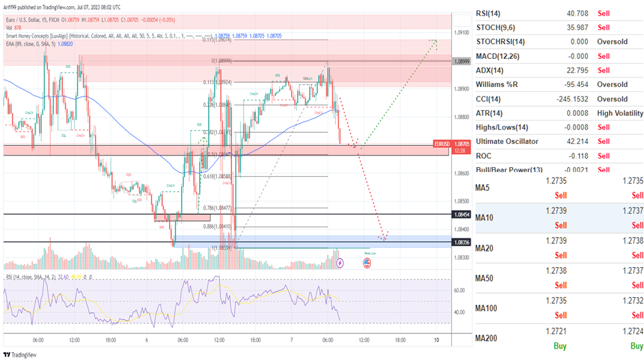Click the TradingView logo at bottom left
Screen dimensions: 644x363
[19, 355]
